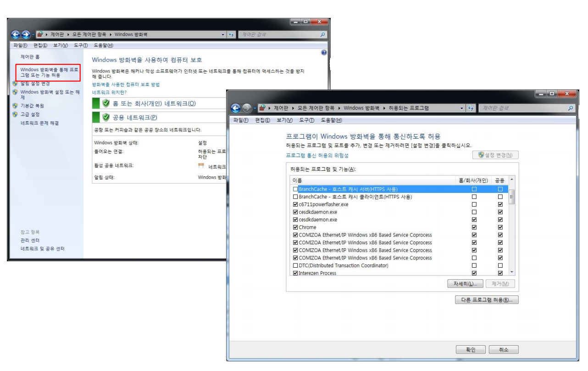
Task: Enable DTC(Distributed Transaction Coordinator) checkbox
Action: (x=295, y=265)
